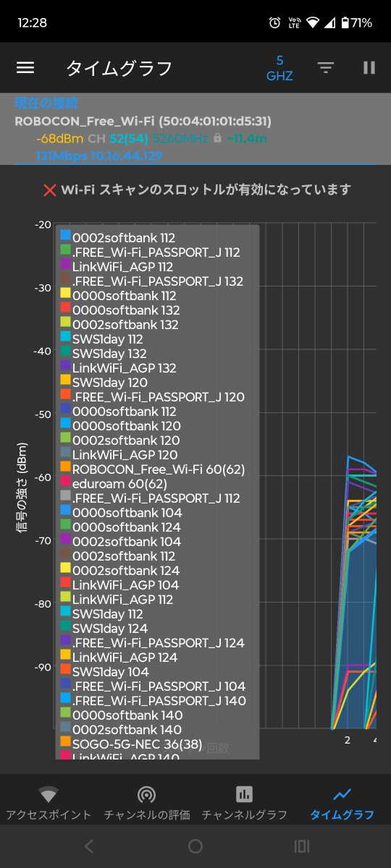Select the タイムグラフ tab
The image size is (391, 868).
pyautogui.click(x=342, y=804)
